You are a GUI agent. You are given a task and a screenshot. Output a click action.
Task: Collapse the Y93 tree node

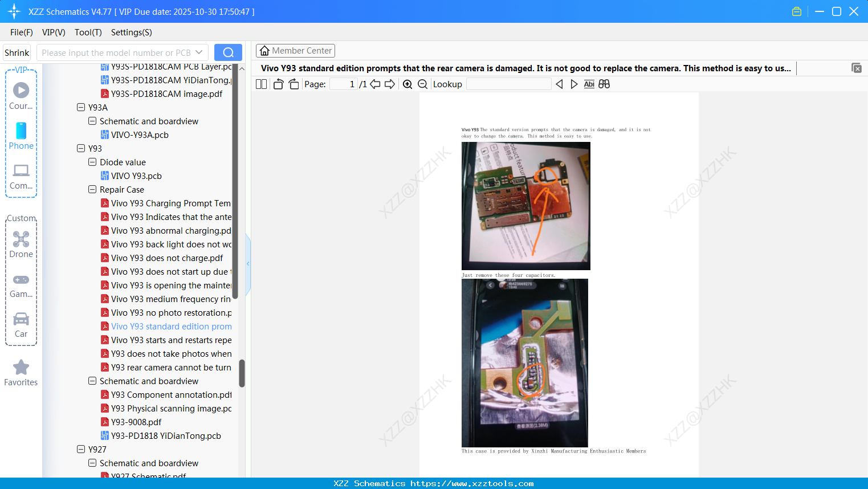pos(81,148)
